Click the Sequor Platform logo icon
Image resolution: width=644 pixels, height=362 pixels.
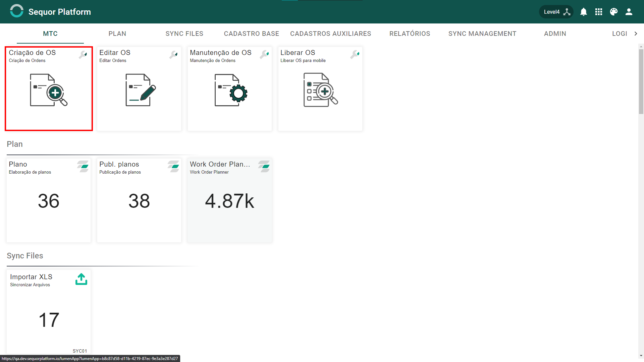pos(17,11)
